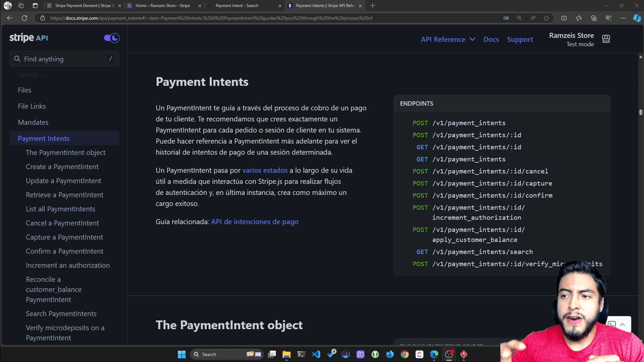Launch Google Chrome from the taskbar
The image size is (644, 362).
(405, 354)
